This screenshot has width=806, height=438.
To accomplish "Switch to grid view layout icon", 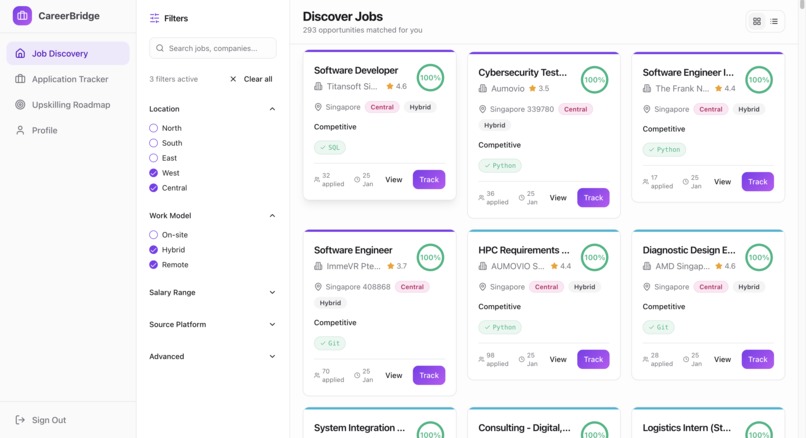I will [x=757, y=22].
